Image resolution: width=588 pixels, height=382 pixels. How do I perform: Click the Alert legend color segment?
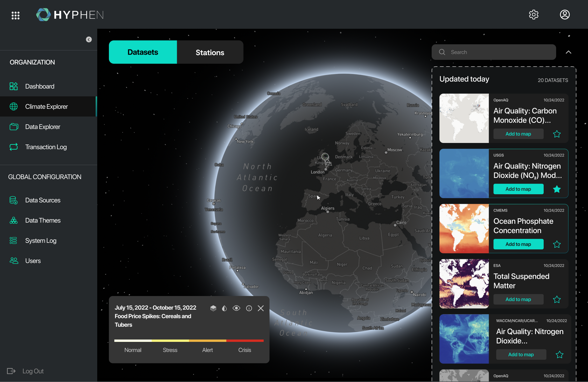[208, 341]
